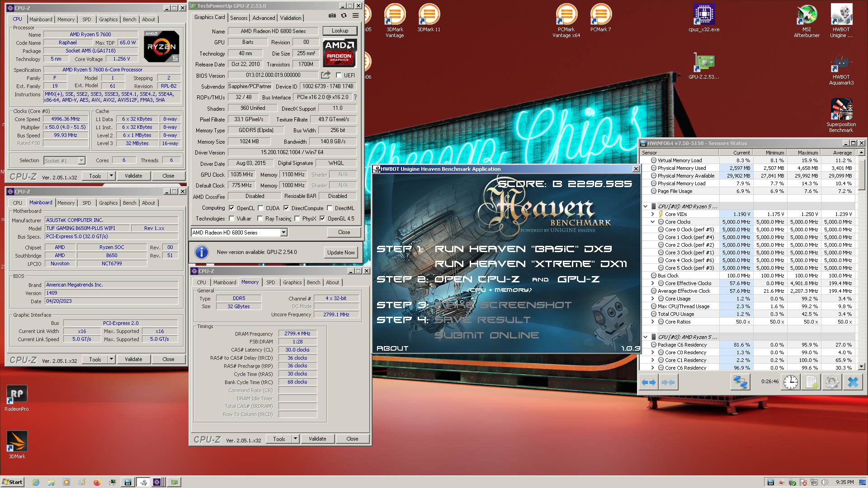The image size is (868, 488).
Task: Open the Validation tab in GPU-Z
Action: click(x=290, y=18)
